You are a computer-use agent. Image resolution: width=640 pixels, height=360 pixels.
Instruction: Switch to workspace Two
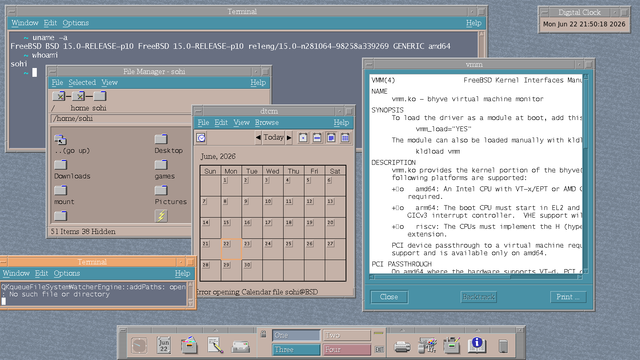(x=347, y=335)
